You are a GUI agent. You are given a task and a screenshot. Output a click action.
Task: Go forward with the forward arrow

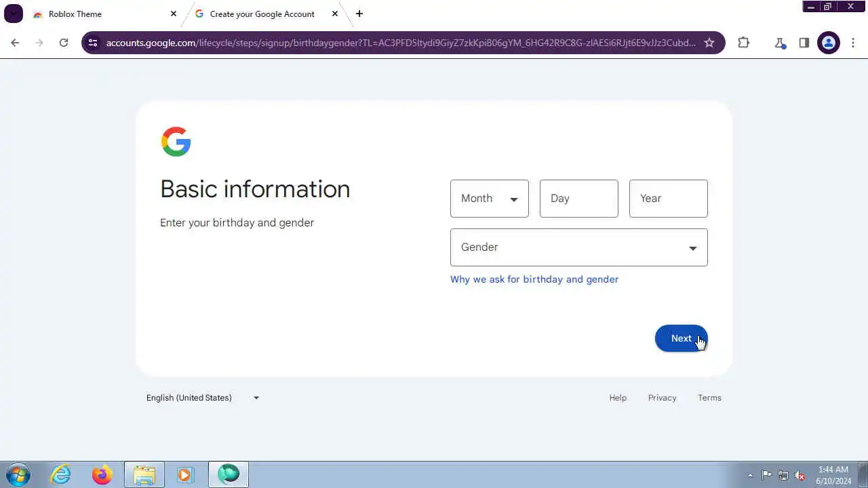(x=39, y=43)
